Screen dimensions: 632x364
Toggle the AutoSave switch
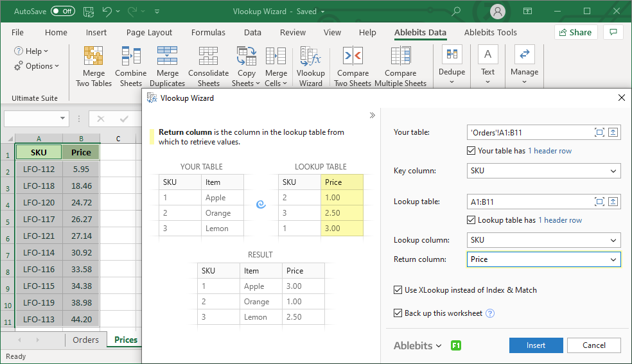pos(63,12)
